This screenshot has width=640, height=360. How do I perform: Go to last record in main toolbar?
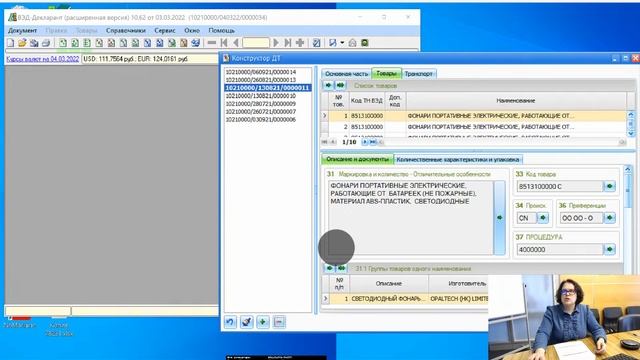tap(288, 42)
